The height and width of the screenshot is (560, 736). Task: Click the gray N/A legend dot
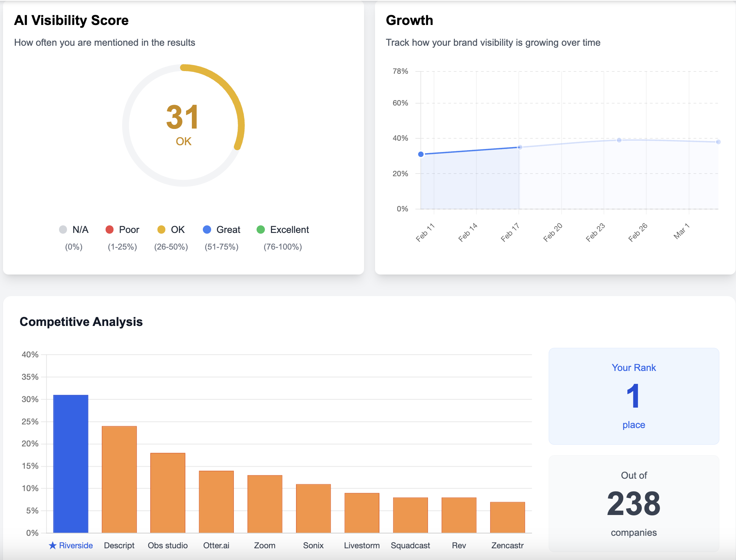tap(63, 230)
